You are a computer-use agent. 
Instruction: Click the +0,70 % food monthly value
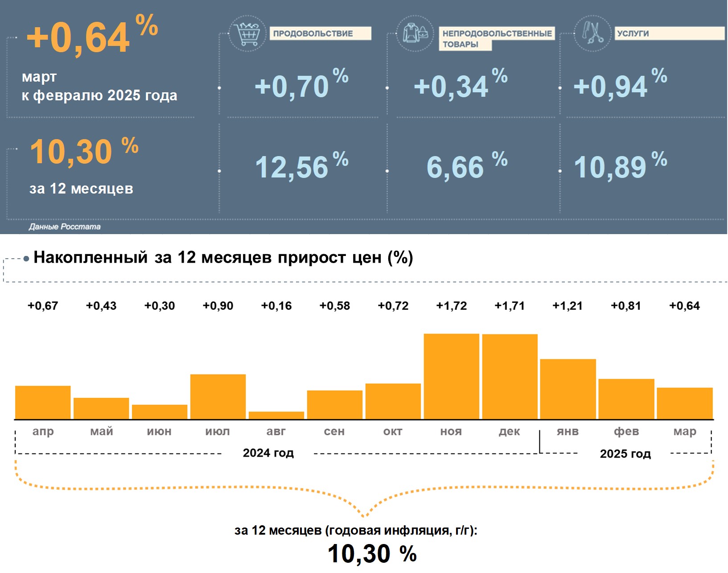click(x=301, y=84)
